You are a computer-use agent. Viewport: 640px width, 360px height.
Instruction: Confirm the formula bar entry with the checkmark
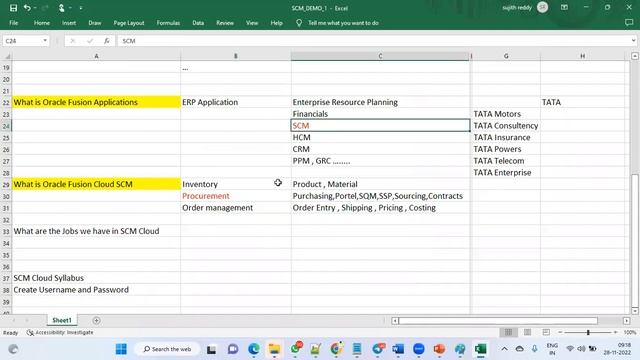tap(90, 41)
